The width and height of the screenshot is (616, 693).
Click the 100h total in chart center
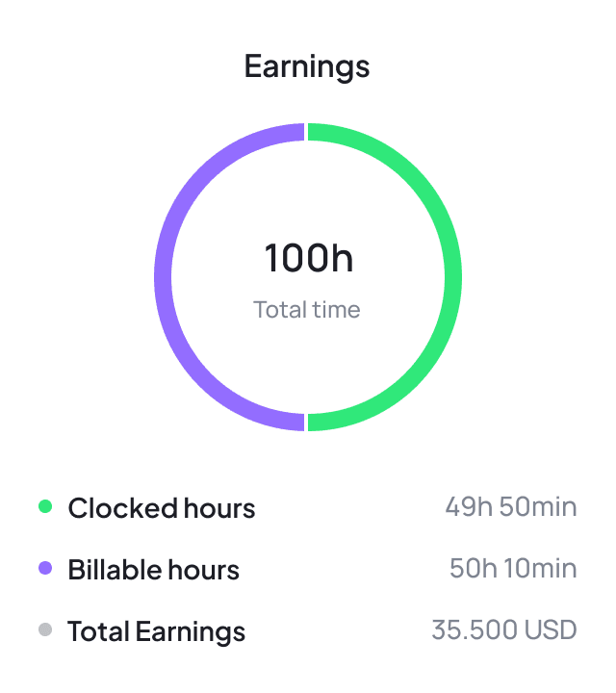coord(308,258)
